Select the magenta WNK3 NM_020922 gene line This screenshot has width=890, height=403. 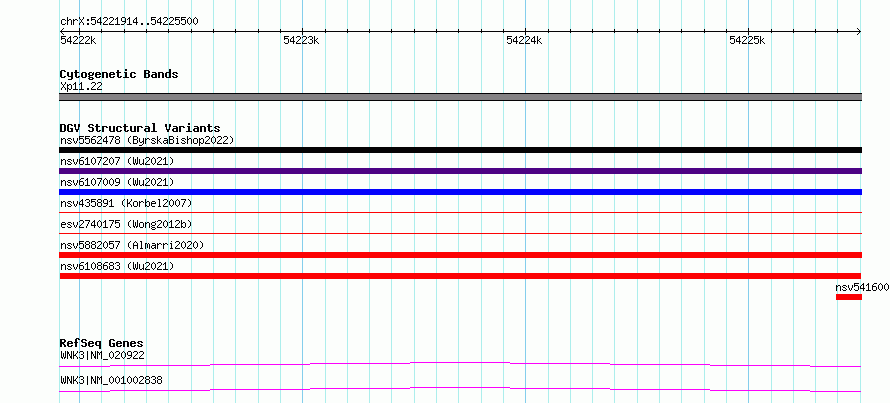coord(460,364)
